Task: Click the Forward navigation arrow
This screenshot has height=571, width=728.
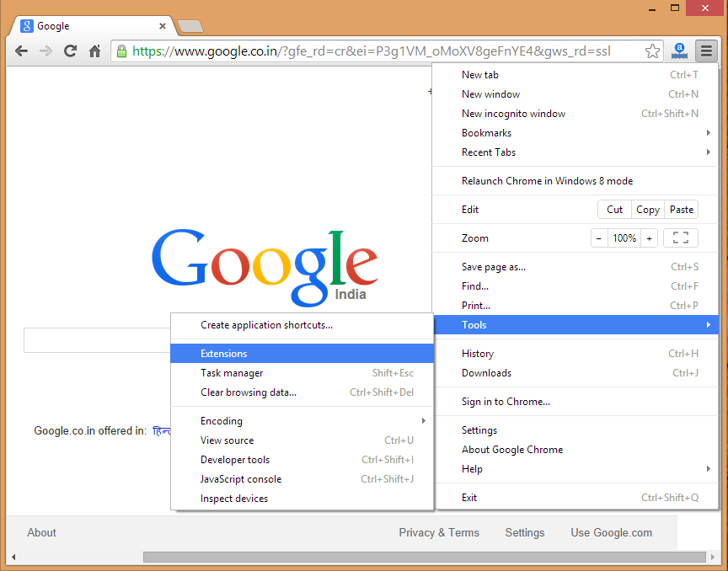Action: (x=45, y=51)
